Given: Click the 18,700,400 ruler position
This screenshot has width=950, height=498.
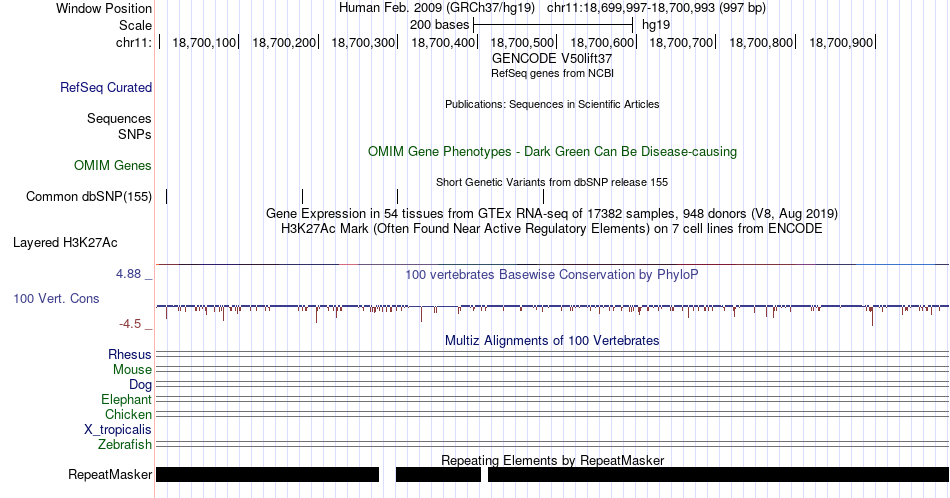Looking at the screenshot, I should (x=443, y=42).
